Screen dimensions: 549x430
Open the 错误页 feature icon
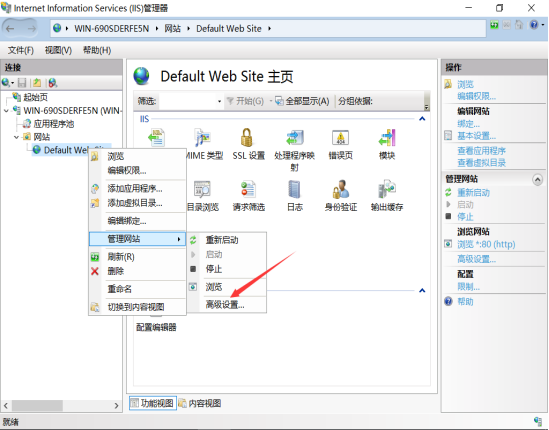(x=340, y=144)
